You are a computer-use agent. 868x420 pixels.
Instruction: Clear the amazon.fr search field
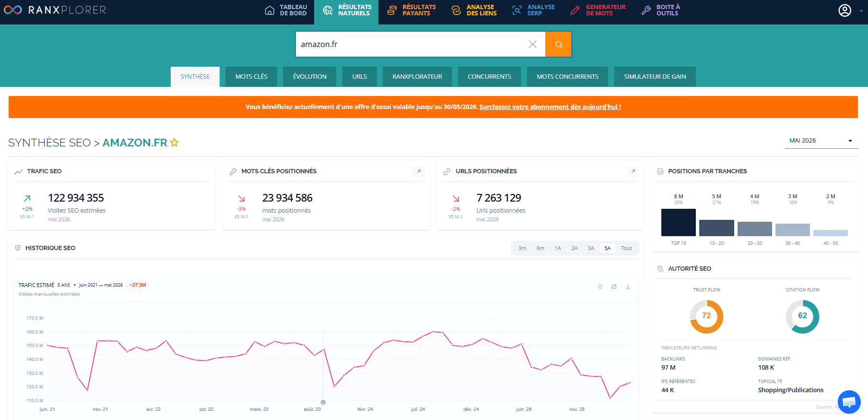pos(532,44)
